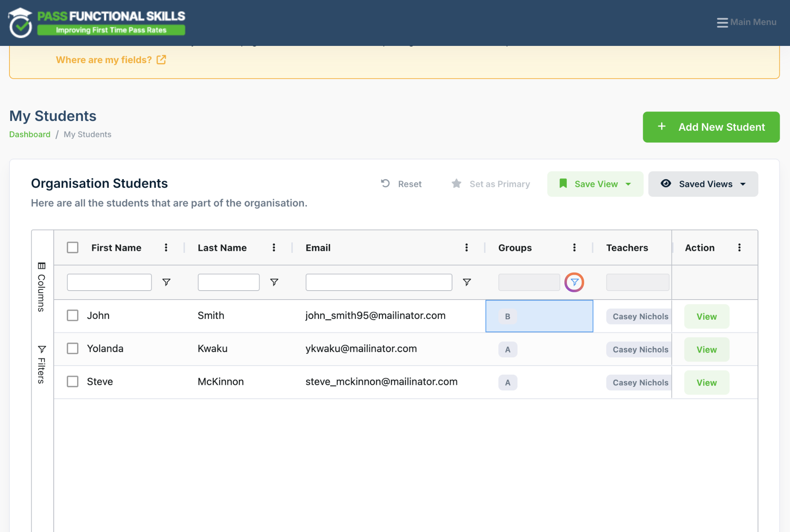Click the highlighted Groups filter funnel icon
The height and width of the screenshot is (532, 790).
click(x=574, y=282)
